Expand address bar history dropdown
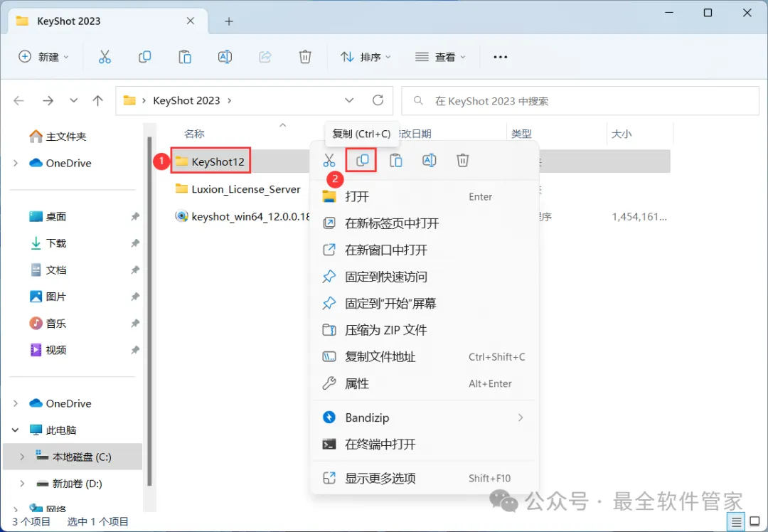The height and width of the screenshot is (532, 768). [x=349, y=100]
